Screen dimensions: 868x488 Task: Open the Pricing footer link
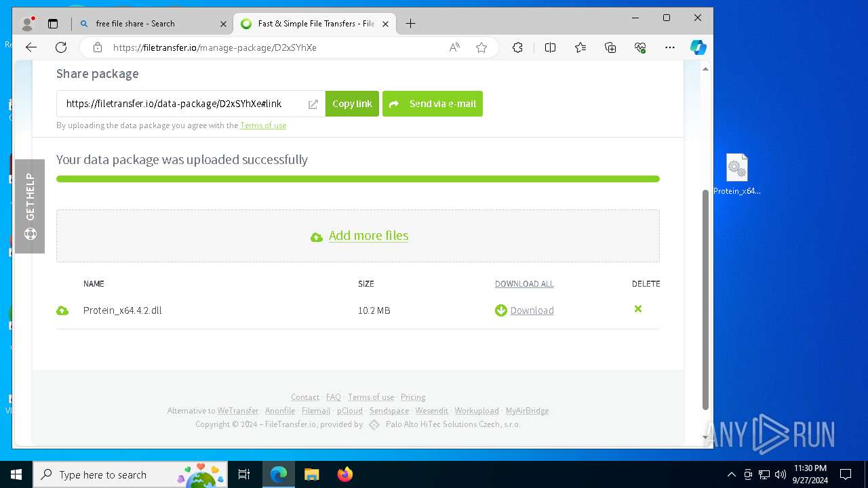click(413, 397)
